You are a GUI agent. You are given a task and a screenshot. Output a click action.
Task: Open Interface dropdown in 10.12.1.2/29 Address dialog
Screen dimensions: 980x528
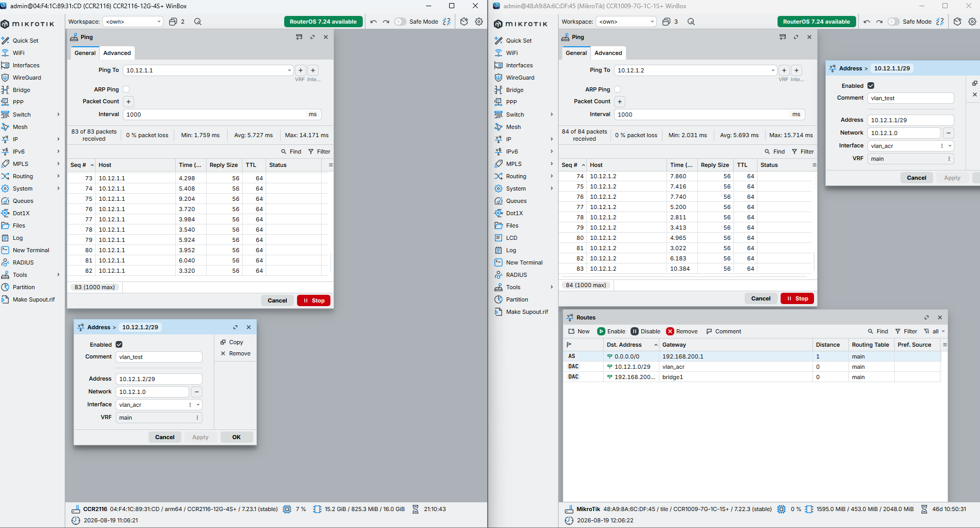click(x=198, y=405)
